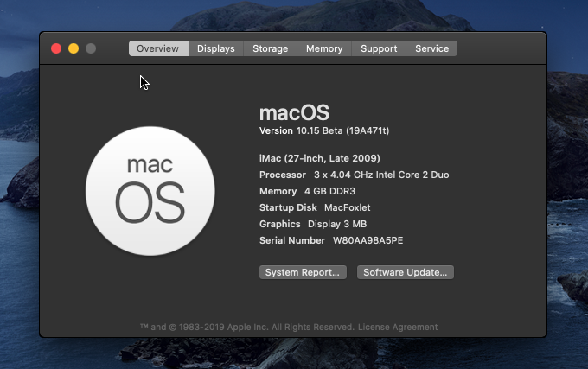Click the System Report... button

pyautogui.click(x=303, y=272)
